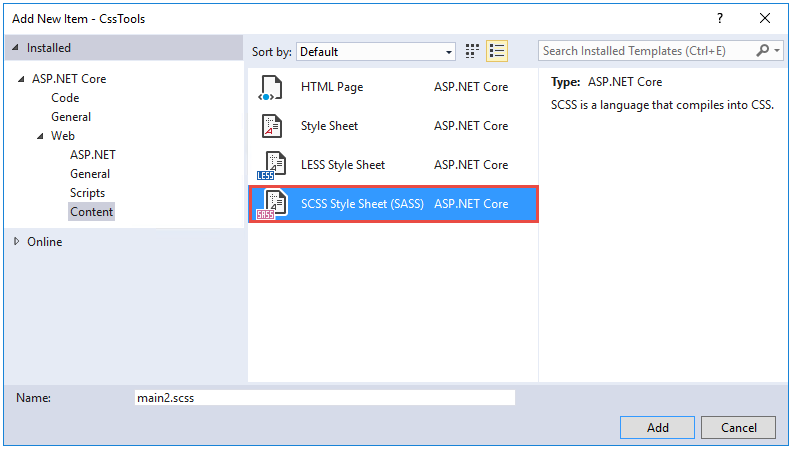792x450 pixels.
Task: Select the SCSS Style Sheet SASS icon
Action: point(272,205)
